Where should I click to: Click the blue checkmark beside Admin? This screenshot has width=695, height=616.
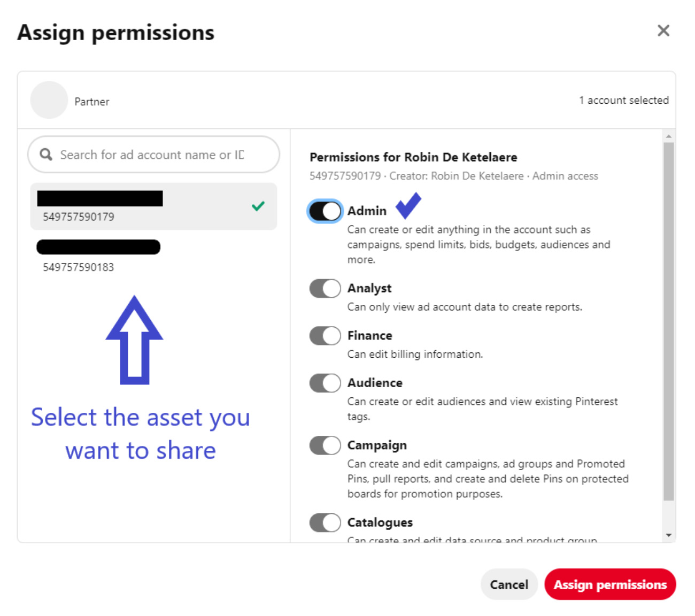[x=408, y=206]
